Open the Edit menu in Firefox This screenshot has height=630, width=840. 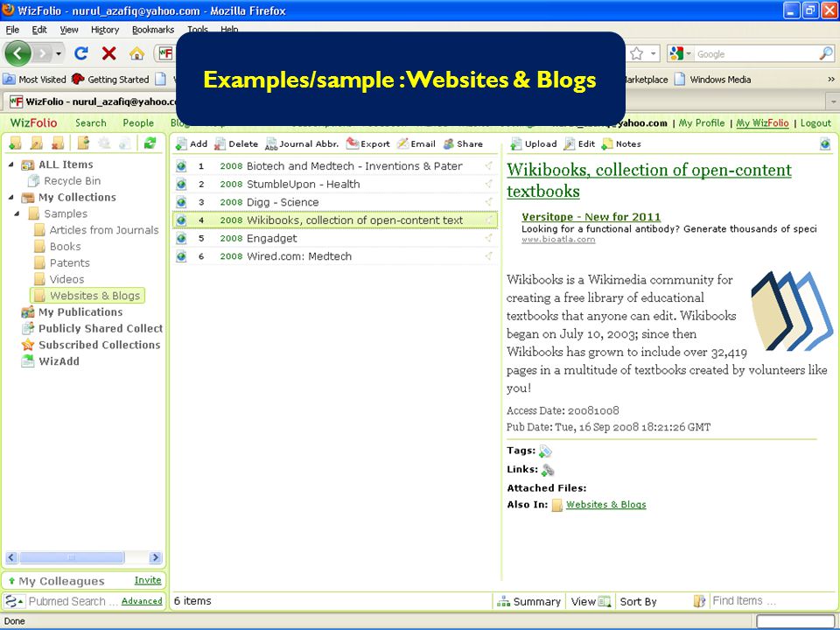pyautogui.click(x=39, y=30)
